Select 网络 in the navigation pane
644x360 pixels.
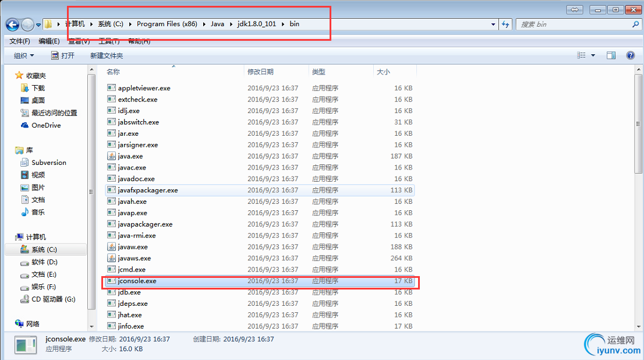point(27,324)
